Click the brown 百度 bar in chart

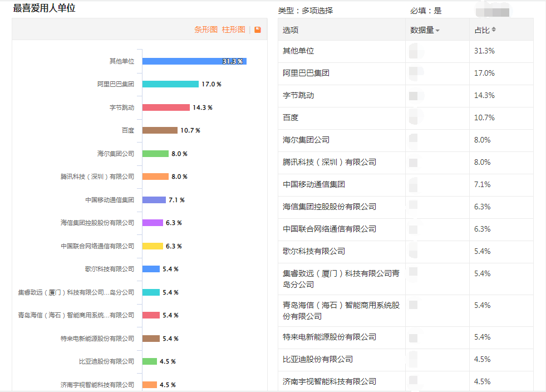point(159,130)
